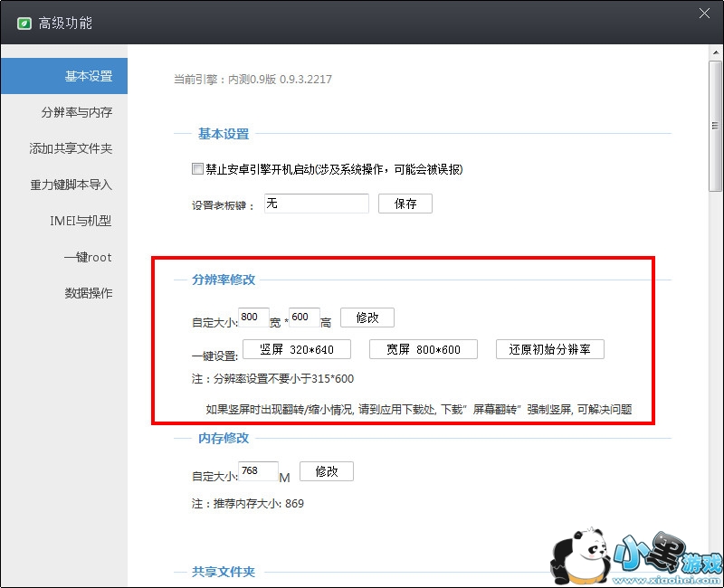The image size is (724, 588).
Task: Click 修改 next to resolution fields
Action: pyautogui.click(x=367, y=318)
